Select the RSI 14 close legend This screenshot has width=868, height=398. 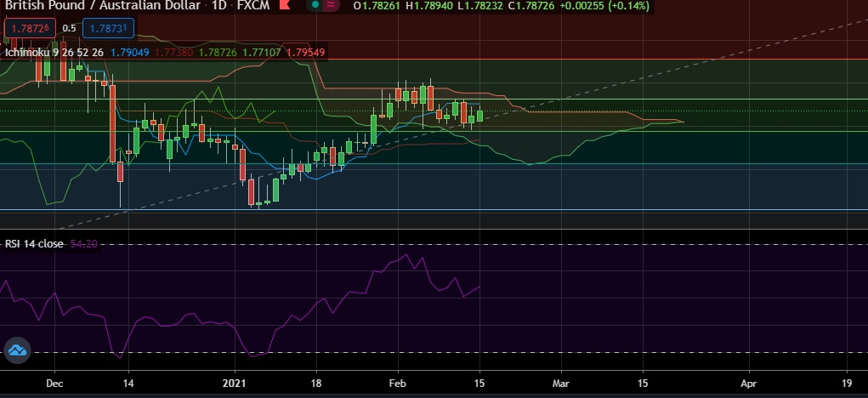pyautogui.click(x=34, y=244)
